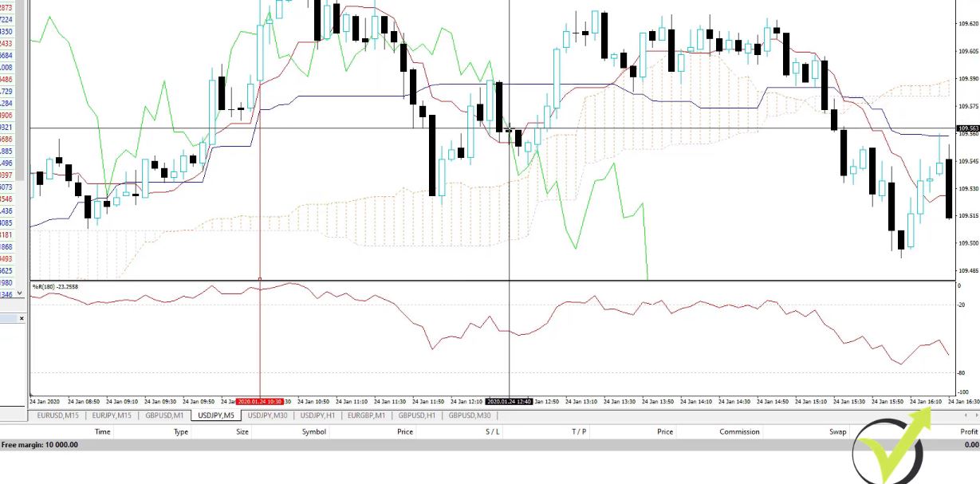
Task: Click the Commission column header
Action: pyautogui.click(x=739, y=431)
